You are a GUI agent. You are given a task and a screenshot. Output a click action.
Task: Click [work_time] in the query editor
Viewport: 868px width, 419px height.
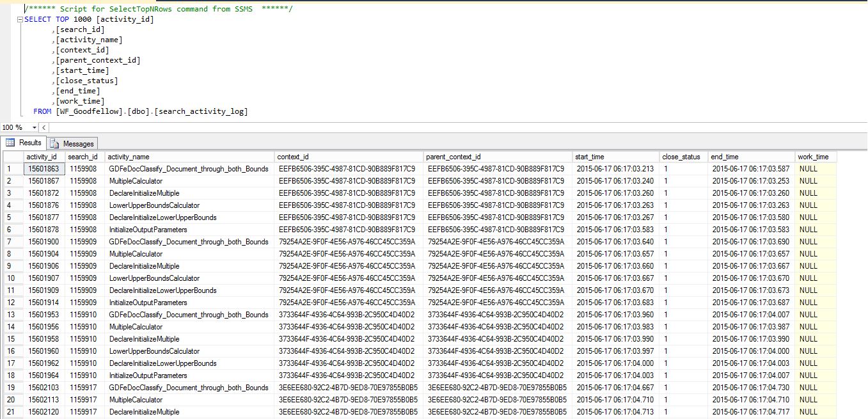pos(80,101)
